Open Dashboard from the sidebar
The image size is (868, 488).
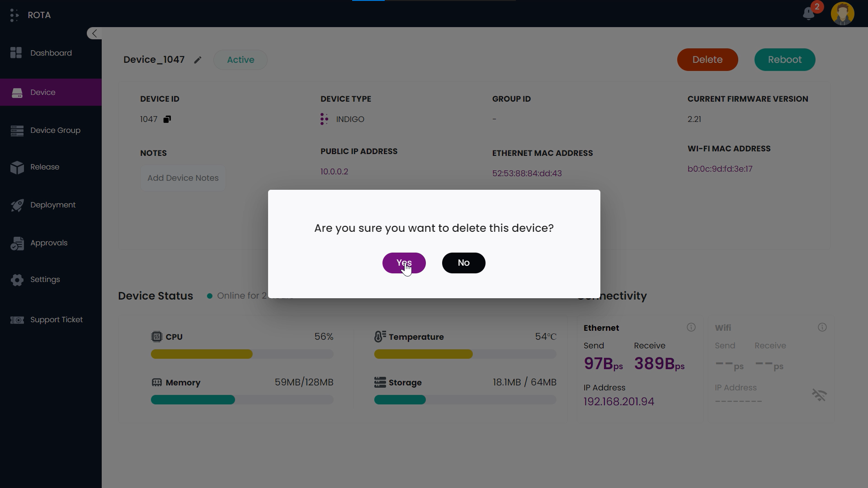click(51, 53)
